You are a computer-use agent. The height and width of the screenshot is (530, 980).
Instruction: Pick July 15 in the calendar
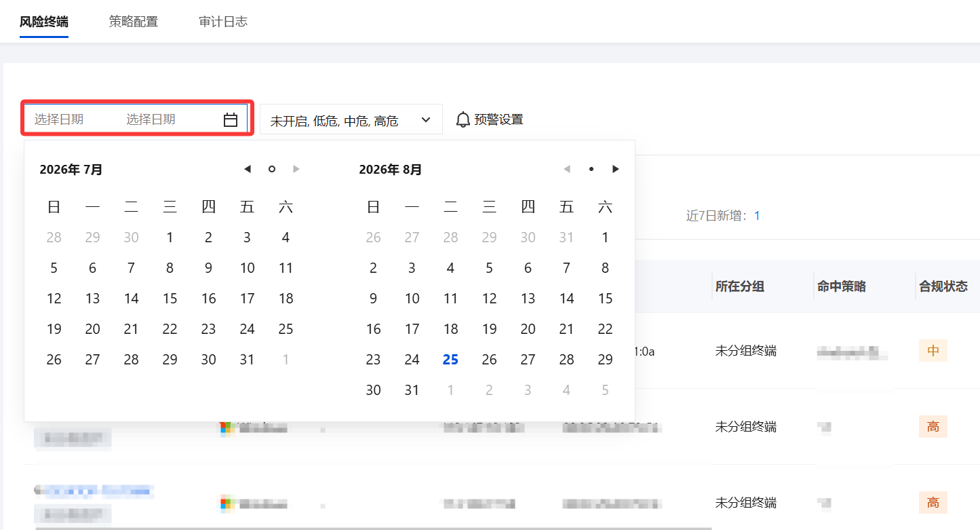tap(170, 299)
